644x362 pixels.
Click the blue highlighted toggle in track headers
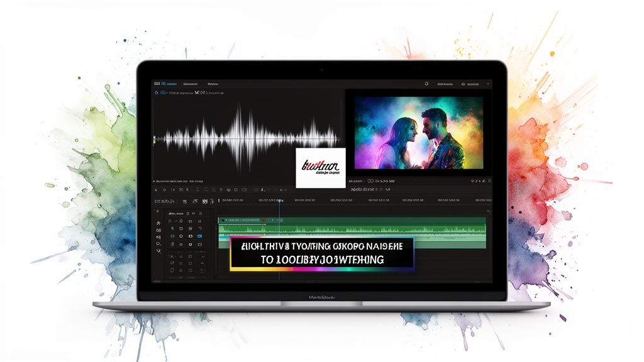[x=199, y=236]
